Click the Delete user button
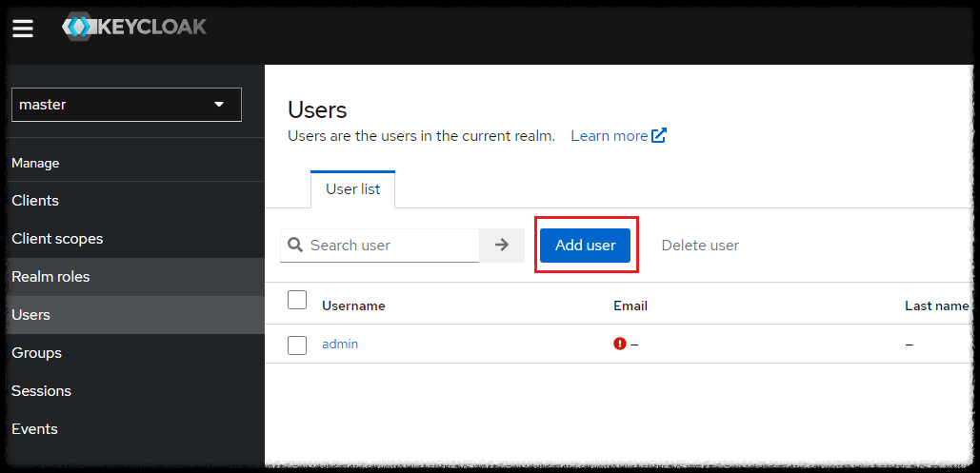Image resolution: width=980 pixels, height=473 pixels. click(700, 246)
